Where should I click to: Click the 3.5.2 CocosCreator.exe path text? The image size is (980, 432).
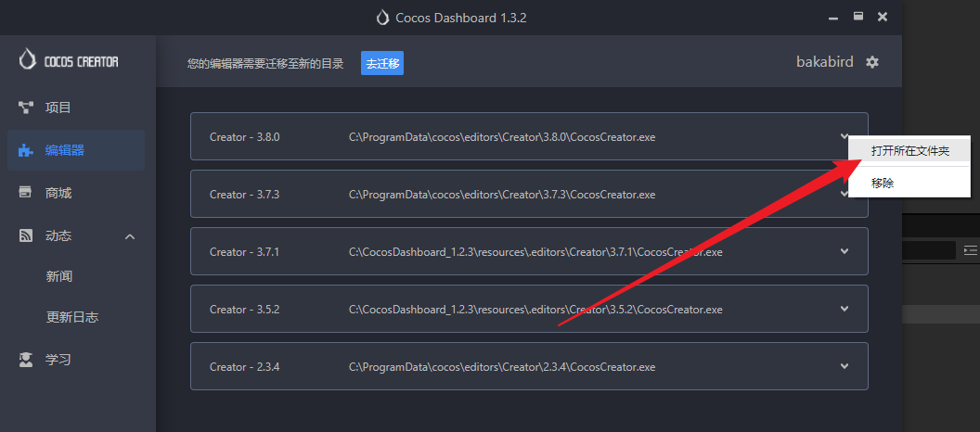[535, 310]
